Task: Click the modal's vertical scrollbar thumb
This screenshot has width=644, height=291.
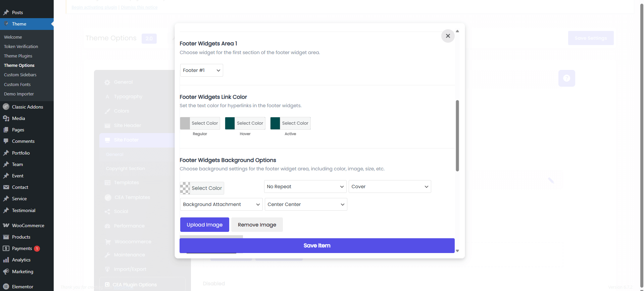Action: (457, 136)
